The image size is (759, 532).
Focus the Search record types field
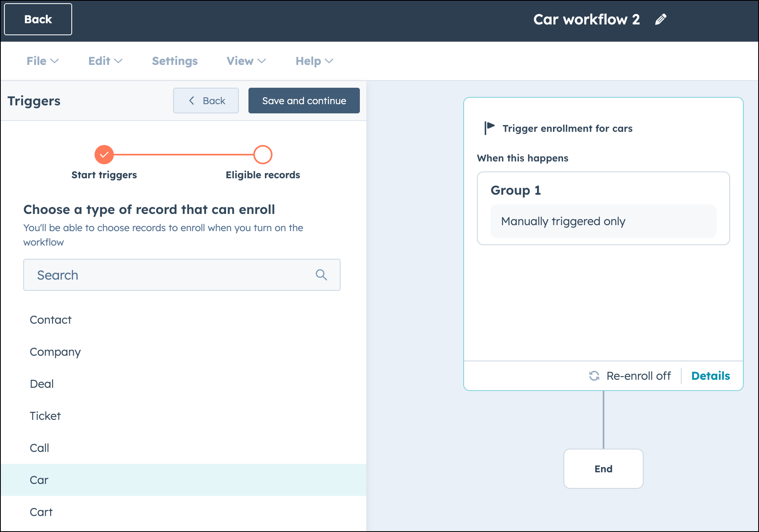[182, 275]
